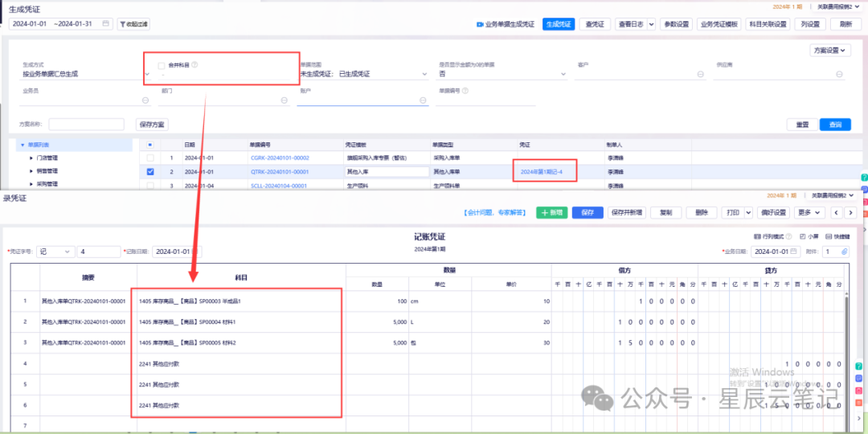Uncheck the row checkbox for QTRK-20240101-00001
This screenshot has height=434, width=868.
click(x=150, y=172)
